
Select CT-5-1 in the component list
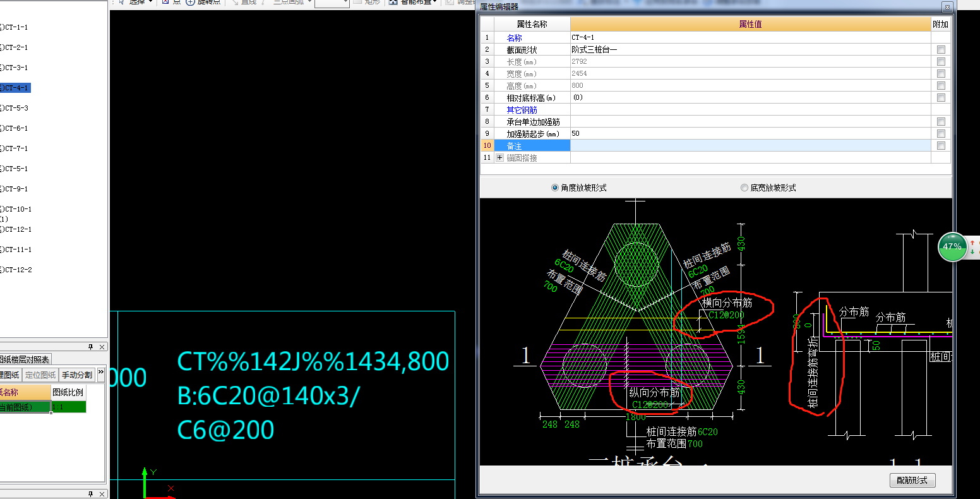pyautogui.click(x=15, y=169)
